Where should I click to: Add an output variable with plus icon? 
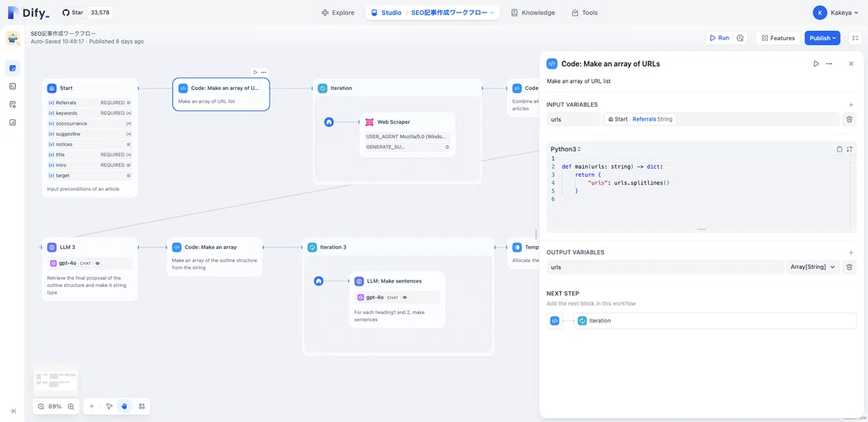click(x=851, y=252)
